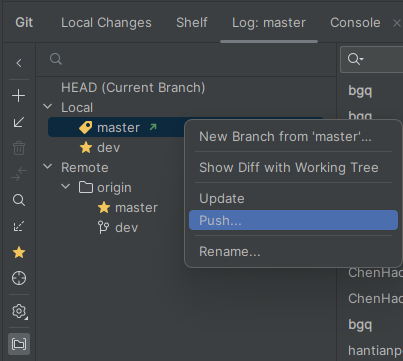Click the crosshair Navigate Log to Branch icon
The image size is (403, 361).
point(19,278)
